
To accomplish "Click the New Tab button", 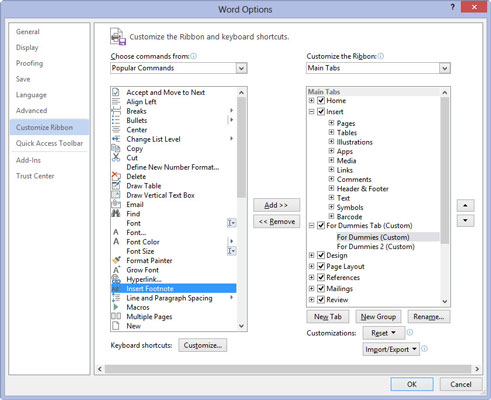I will tap(328, 317).
